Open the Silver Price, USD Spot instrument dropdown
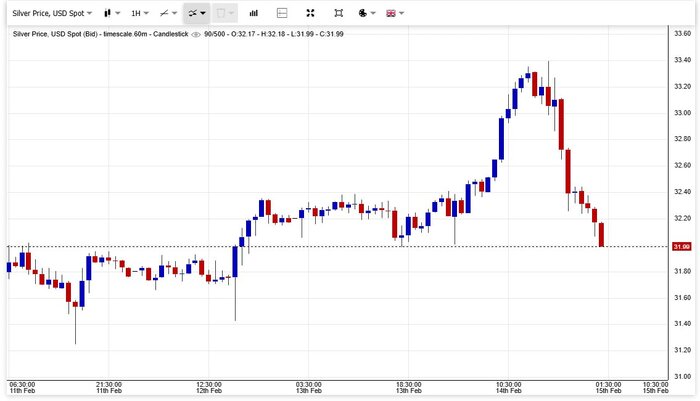The image size is (700, 401). 52,13
